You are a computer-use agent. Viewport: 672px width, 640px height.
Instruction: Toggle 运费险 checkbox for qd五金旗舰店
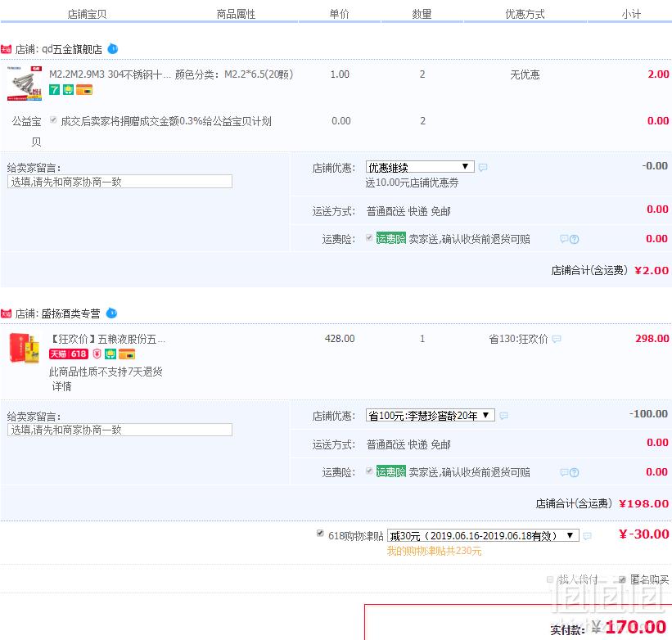click(x=369, y=238)
